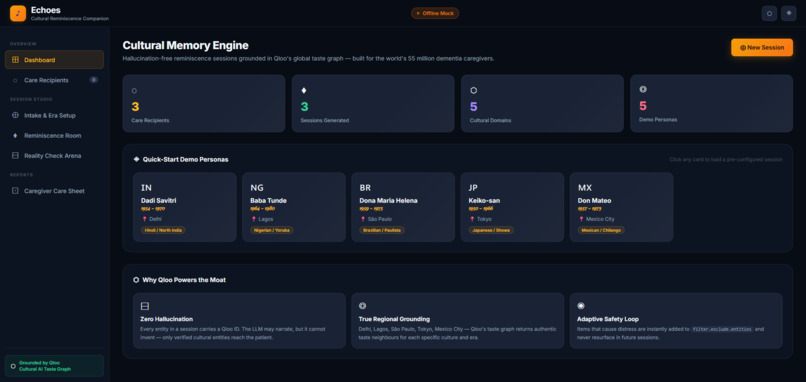806x382 pixels.
Task: Load the Dadi Savitri demo persona
Action: [x=185, y=207]
